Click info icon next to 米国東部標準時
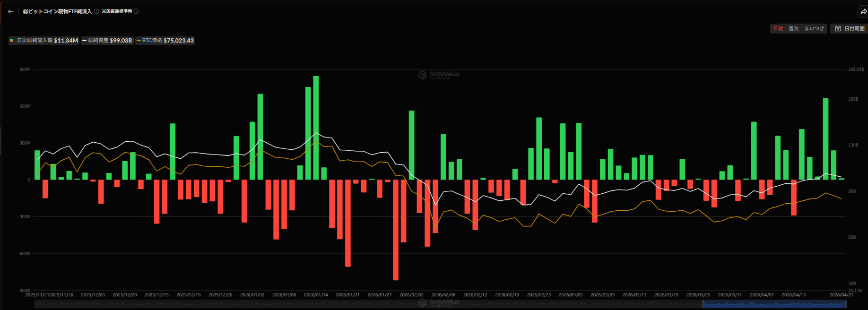Viewport: 868px width, 310px height. (136, 11)
